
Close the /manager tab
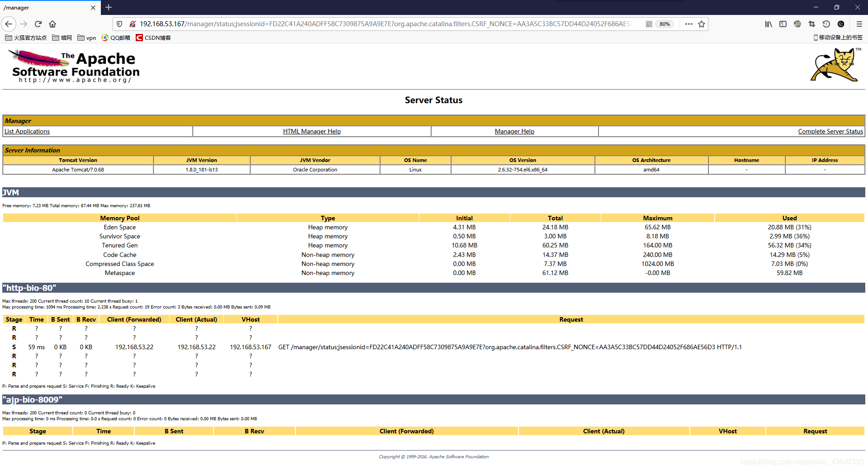[93, 8]
